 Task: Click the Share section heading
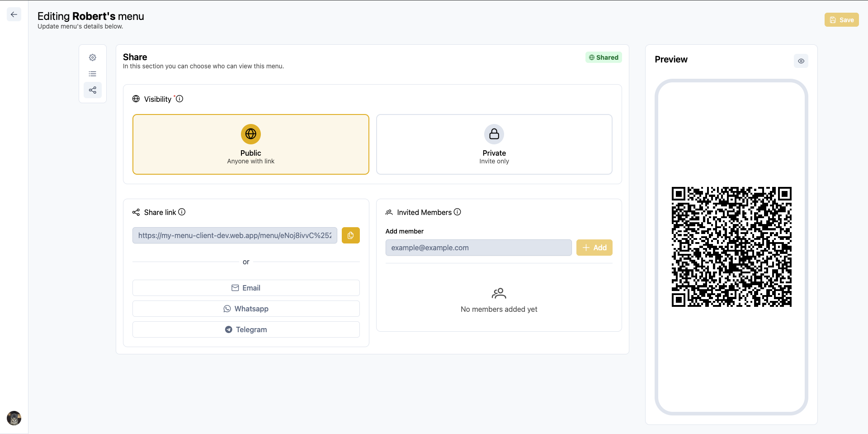135,57
